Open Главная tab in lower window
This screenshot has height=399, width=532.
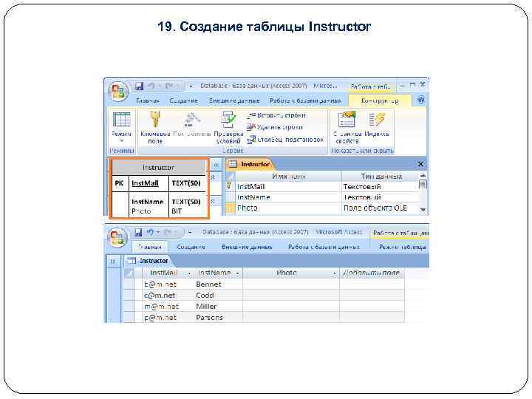[149, 247]
